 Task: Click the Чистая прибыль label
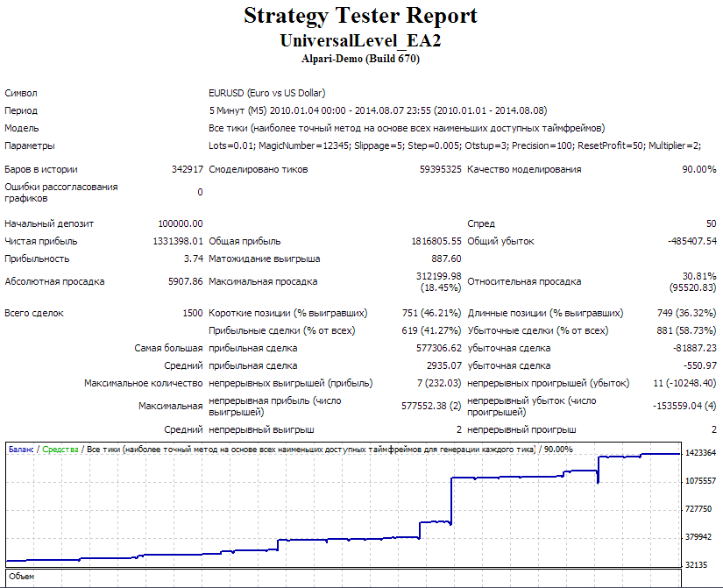pyautogui.click(x=41, y=241)
